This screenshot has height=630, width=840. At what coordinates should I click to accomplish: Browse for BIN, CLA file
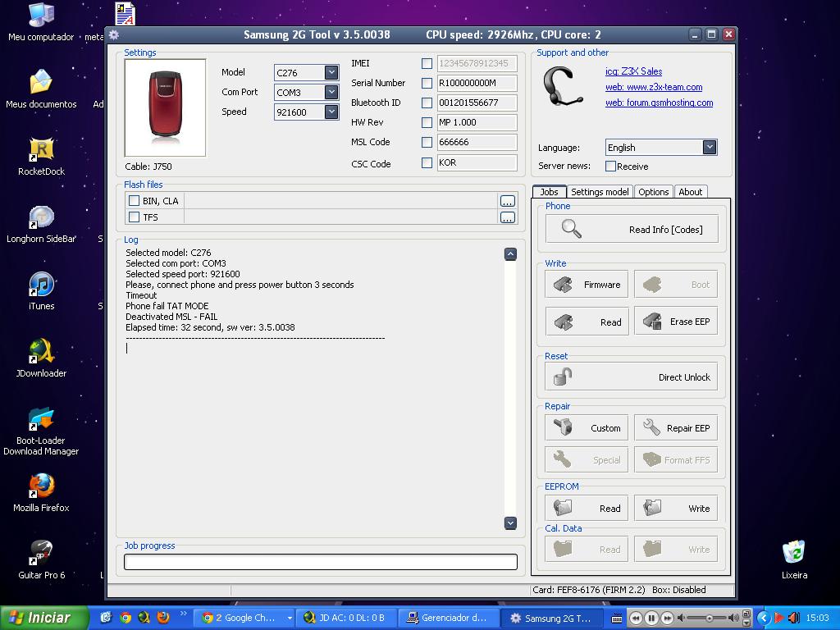point(507,201)
